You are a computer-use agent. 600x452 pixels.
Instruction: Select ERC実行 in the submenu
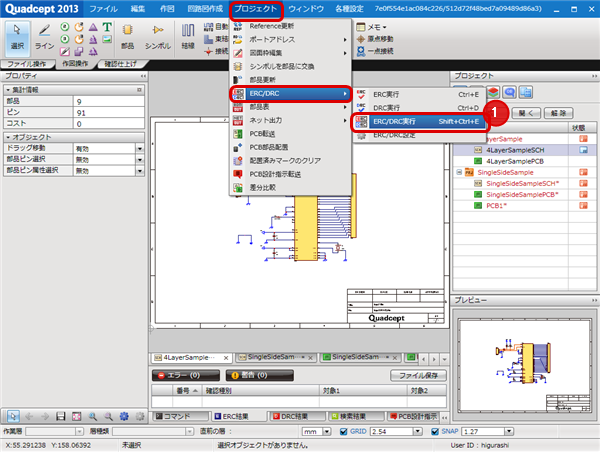coord(419,94)
